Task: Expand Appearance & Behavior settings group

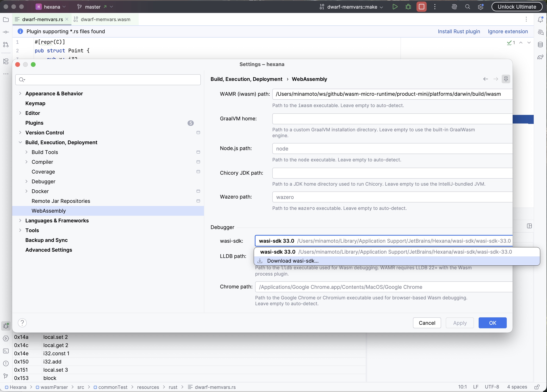Action: click(20, 94)
